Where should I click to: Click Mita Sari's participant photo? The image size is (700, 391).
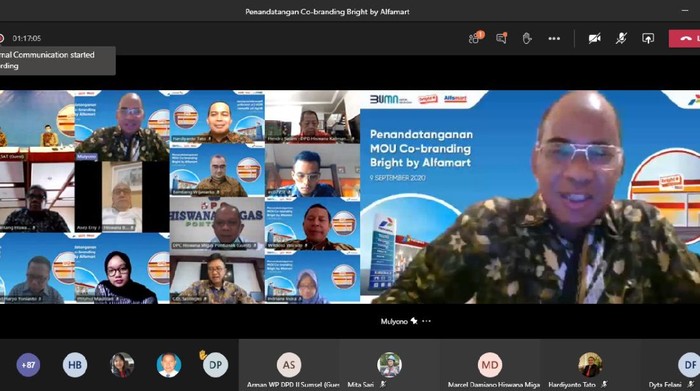coord(389,365)
